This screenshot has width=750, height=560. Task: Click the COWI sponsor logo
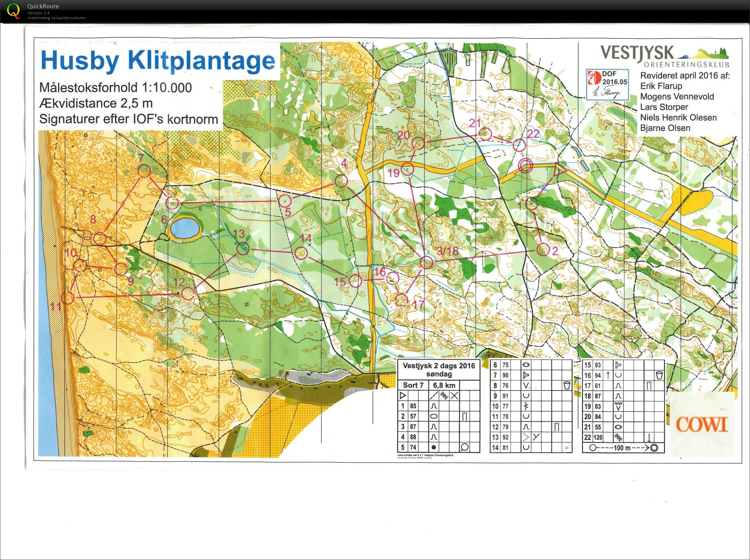(702, 424)
